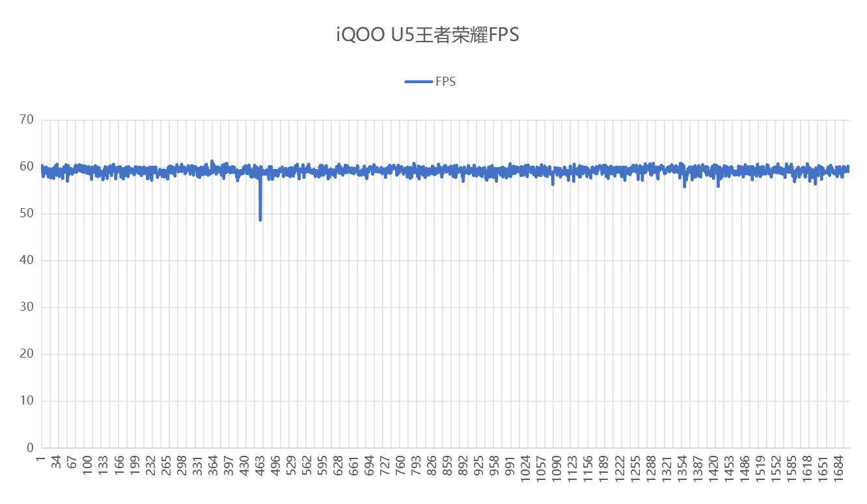The width and height of the screenshot is (867, 504).
Task: Click x-axis label 199
Action: [135, 466]
